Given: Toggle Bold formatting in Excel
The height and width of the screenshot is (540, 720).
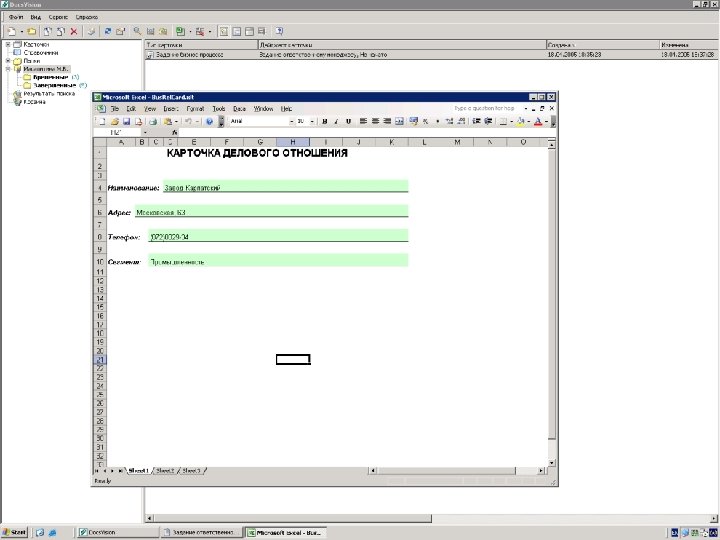Looking at the screenshot, I should (325, 121).
